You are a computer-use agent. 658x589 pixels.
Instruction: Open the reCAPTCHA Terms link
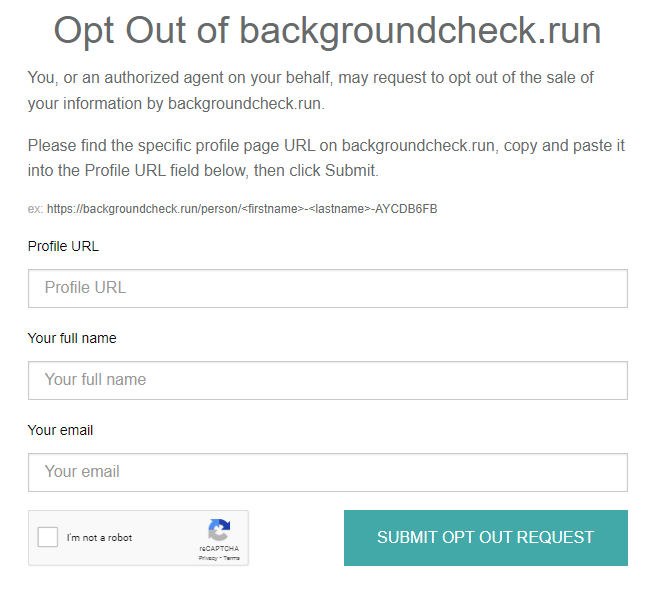coord(232,558)
